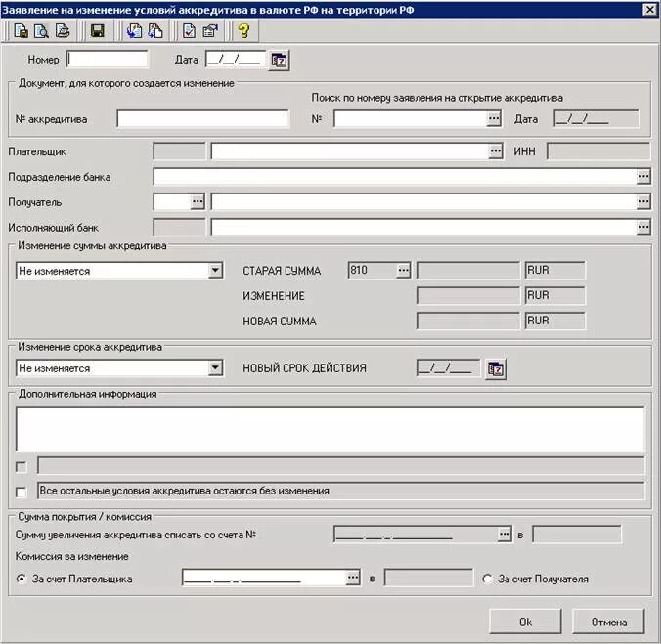This screenshot has height=644, width=661.
Task: Click the Получатель name field
Action: (423, 202)
